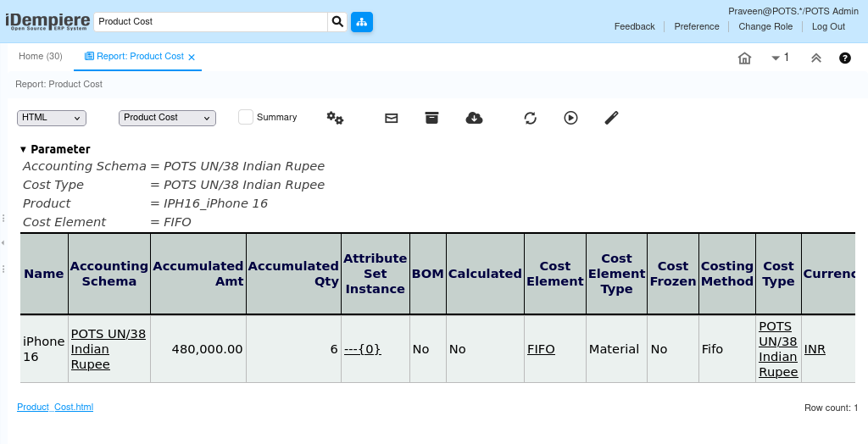The image size is (868, 444).
Task: Open Preference settings
Action: [x=697, y=26]
